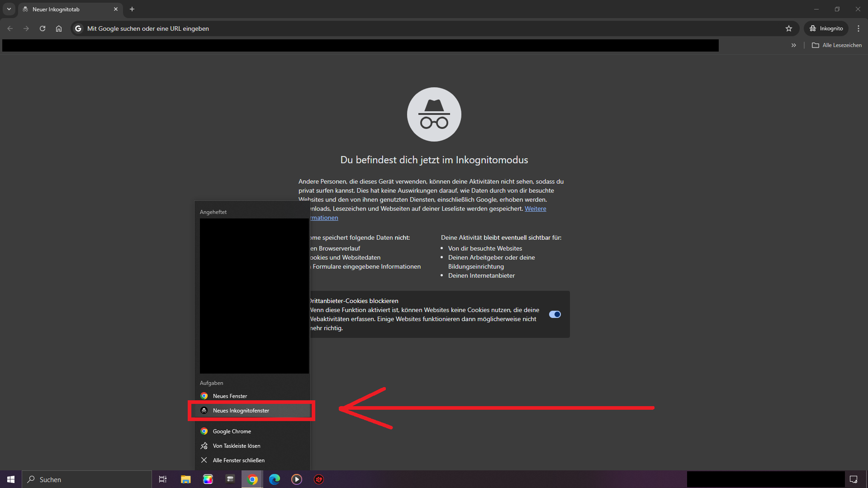Screen dimensions: 868x488
Task: Click Alle Fenster schließen in the jump list
Action: (x=238, y=460)
